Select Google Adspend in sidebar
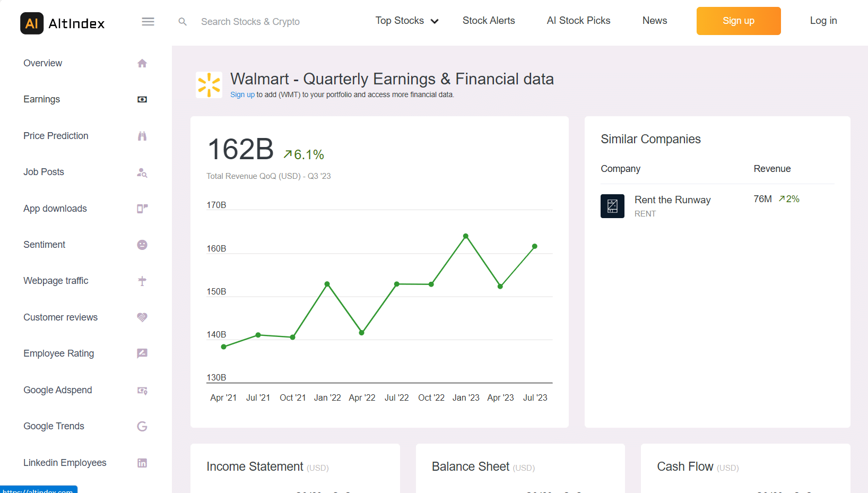 pyautogui.click(x=57, y=390)
